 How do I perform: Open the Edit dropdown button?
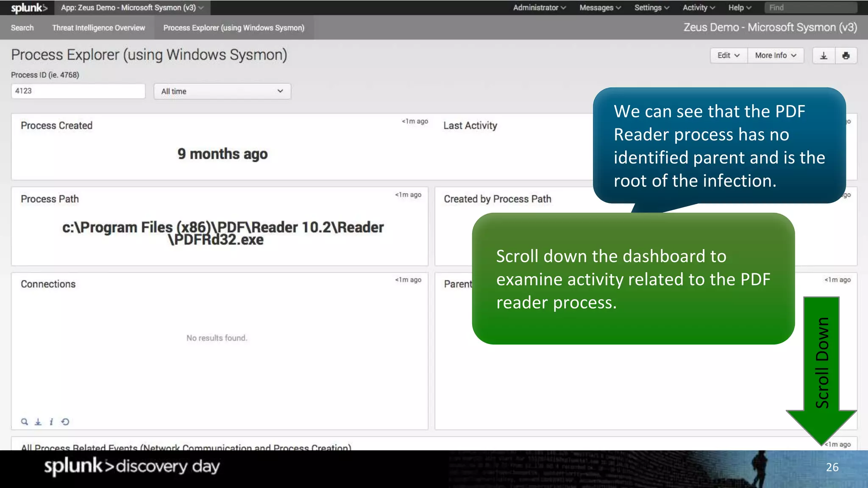tap(729, 55)
